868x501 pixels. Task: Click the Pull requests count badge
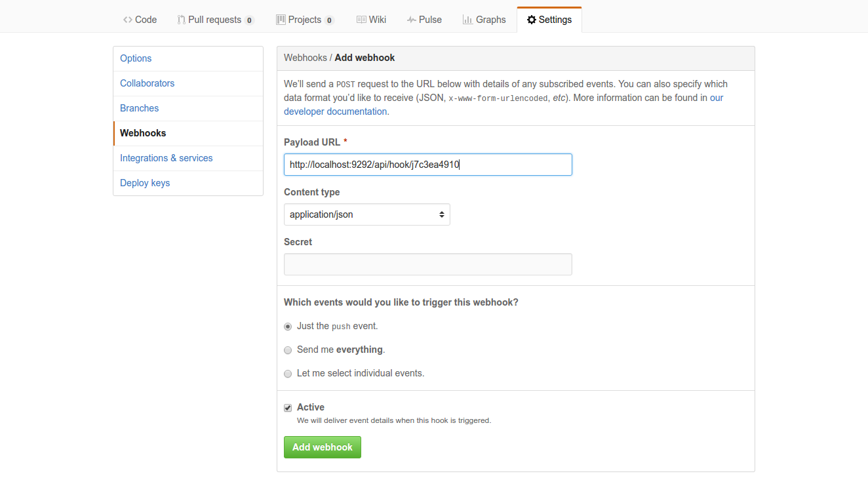pyautogui.click(x=249, y=20)
